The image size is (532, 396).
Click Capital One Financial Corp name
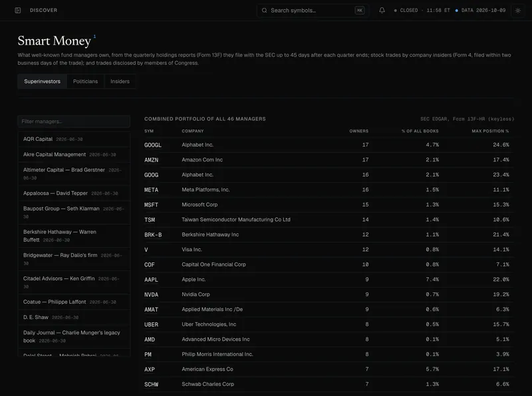coord(213,264)
